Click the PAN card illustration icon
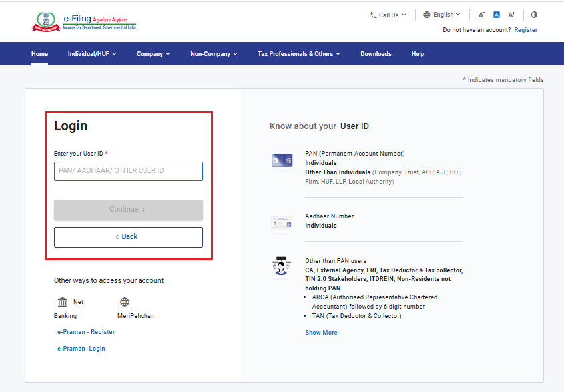This screenshot has width=564, height=392. click(282, 160)
